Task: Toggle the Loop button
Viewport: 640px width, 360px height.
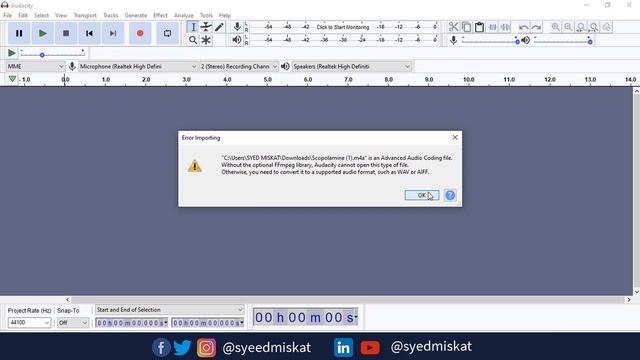Action: click(x=167, y=33)
